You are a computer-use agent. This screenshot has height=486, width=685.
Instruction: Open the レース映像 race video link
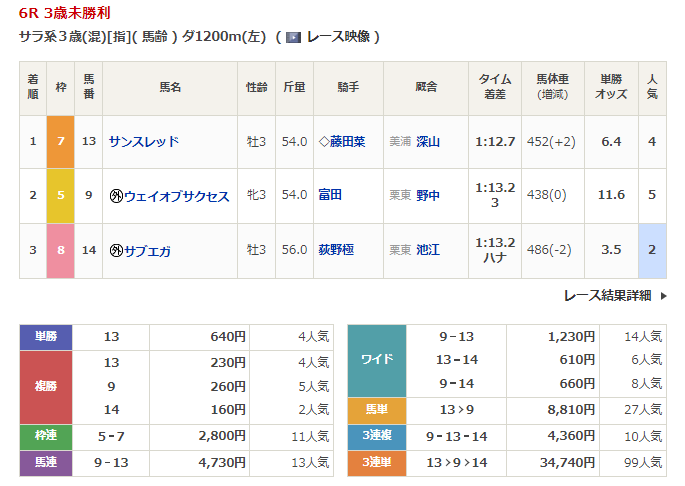pyautogui.click(x=339, y=37)
